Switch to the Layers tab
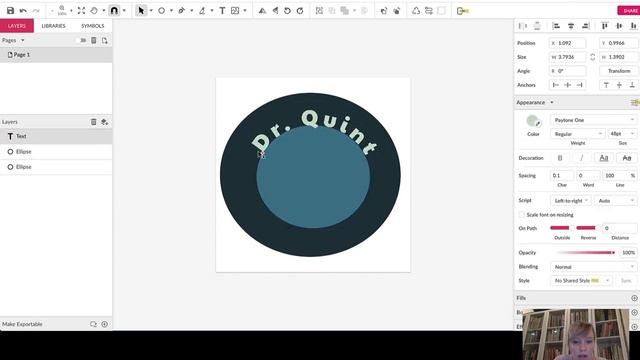Image resolution: width=640 pixels, height=360 pixels. tap(17, 26)
